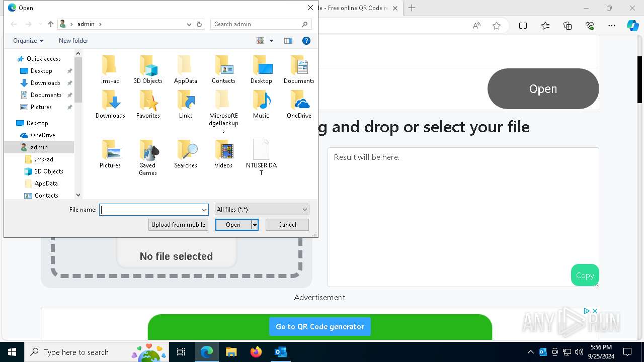Click the Refresh icon in address bar

(x=199, y=24)
